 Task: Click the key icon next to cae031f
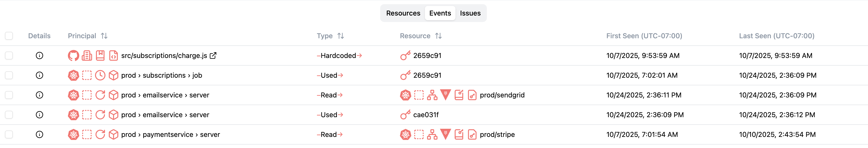point(405,115)
